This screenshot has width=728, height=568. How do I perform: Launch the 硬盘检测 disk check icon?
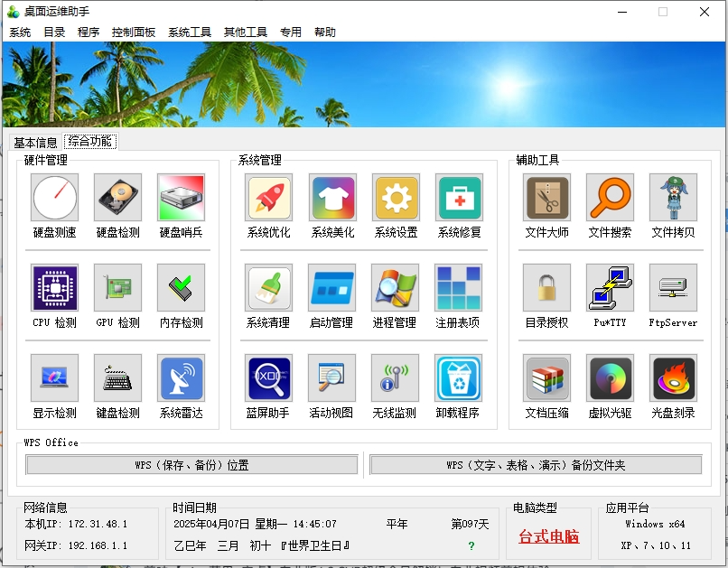[117, 197]
